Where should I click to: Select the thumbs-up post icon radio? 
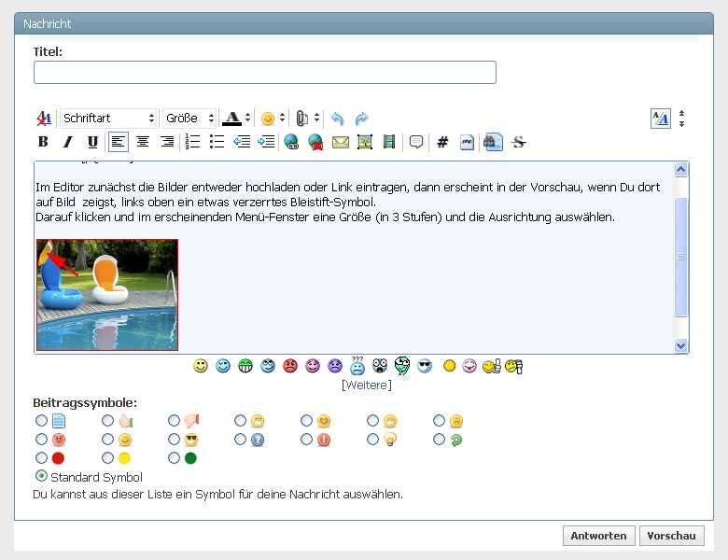107,421
